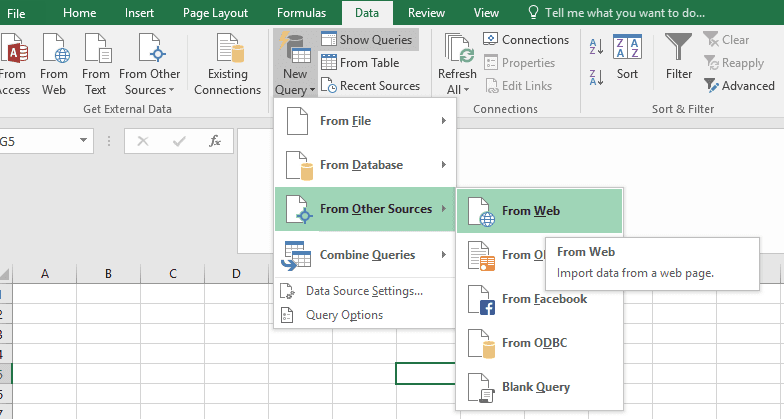Click the From Facebook icon
The height and width of the screenshot is (419, 784).
pos(481,300)
